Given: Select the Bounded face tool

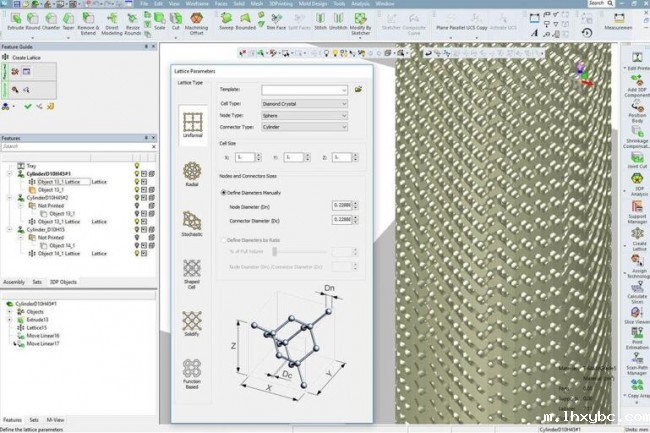Looking at the screenshot, I should 245,22.
